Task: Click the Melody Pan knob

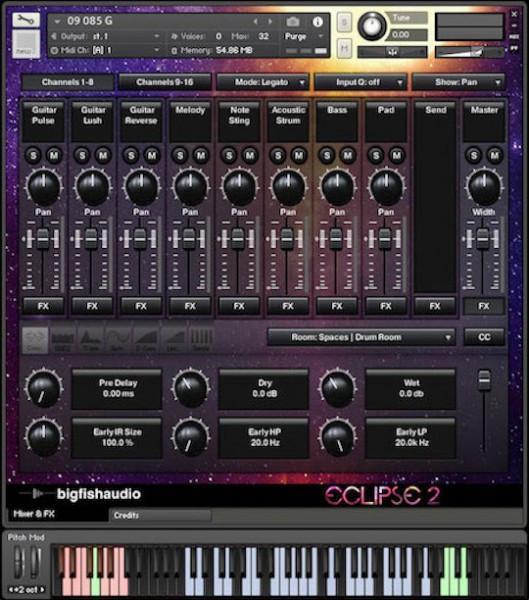Action: coord(190,187)
